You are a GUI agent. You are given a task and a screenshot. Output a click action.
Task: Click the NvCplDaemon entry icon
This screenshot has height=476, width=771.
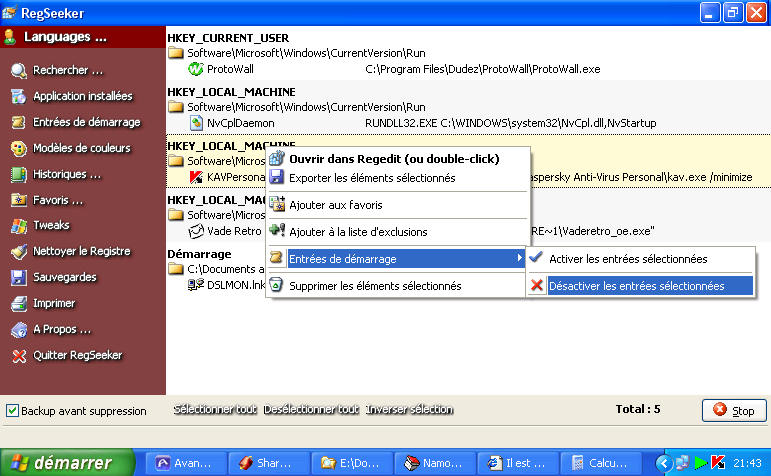click(x=196, y=123)
